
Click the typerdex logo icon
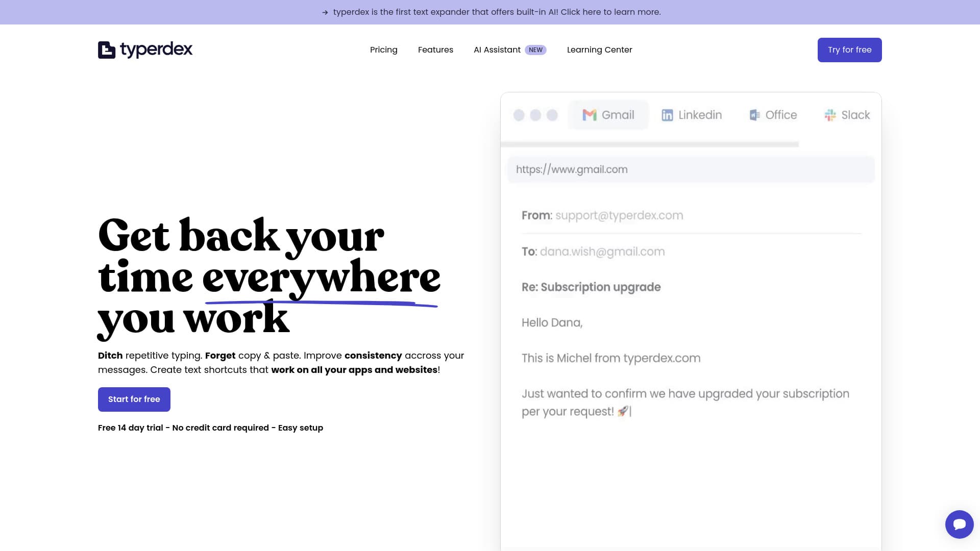coord(105,49)
